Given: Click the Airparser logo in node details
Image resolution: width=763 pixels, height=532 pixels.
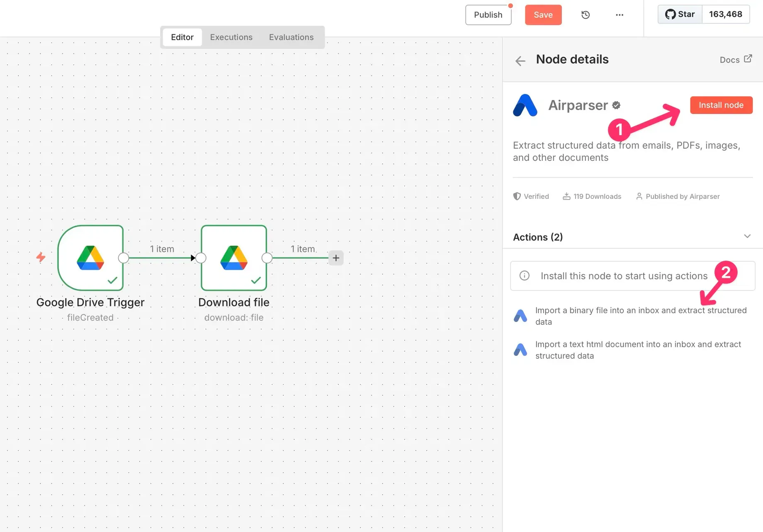Looking at the screenshot, I should pyautogui.click(x=525, y=105).
